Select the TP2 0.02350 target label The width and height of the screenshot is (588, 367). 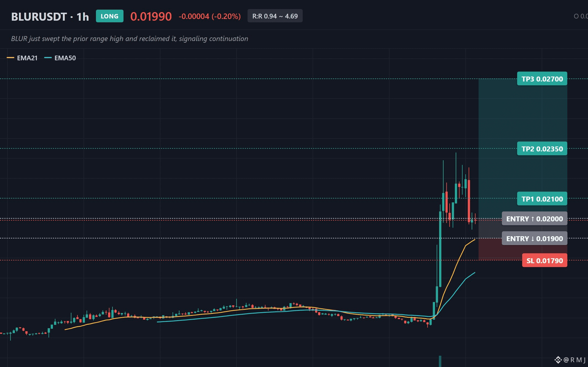(x=542, y=149)
